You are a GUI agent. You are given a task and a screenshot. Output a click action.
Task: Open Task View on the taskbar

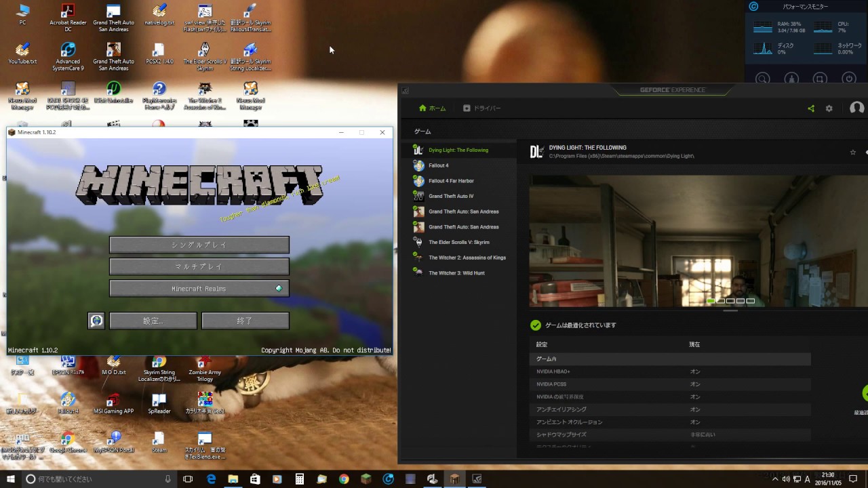point(188,479)
